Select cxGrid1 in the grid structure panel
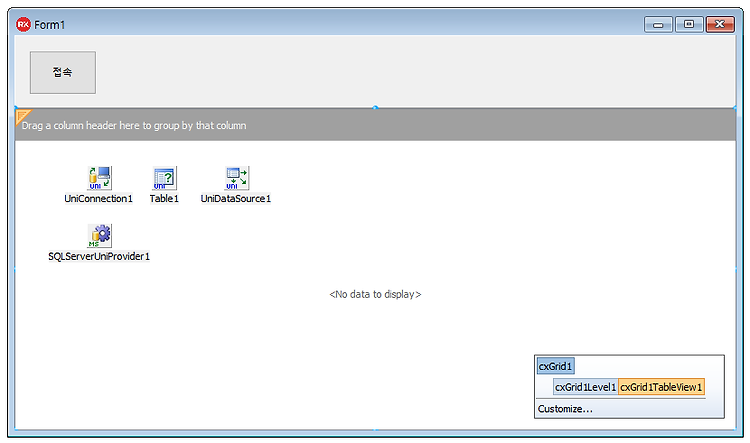Image resolution: width=750 pixels, height=443 pixels. tap(555, 366)
